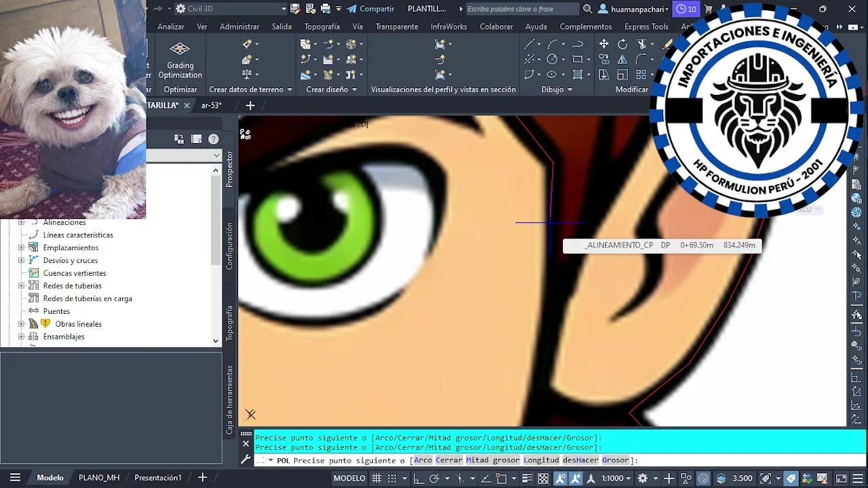Select the Rotate tool in Modificar panel
Viewport: 868px width, 488px height.
(x=623, y=44)
